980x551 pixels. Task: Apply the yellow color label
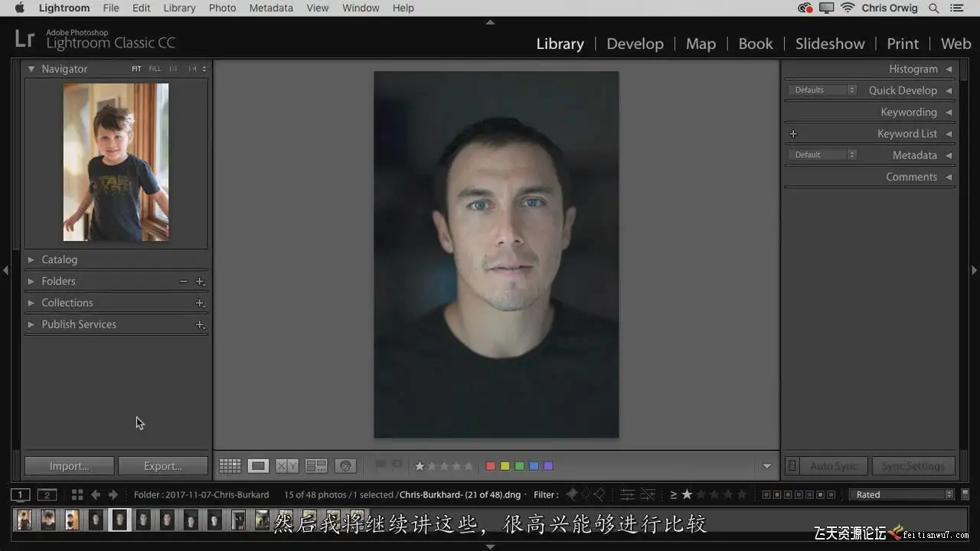pos(505,466)
